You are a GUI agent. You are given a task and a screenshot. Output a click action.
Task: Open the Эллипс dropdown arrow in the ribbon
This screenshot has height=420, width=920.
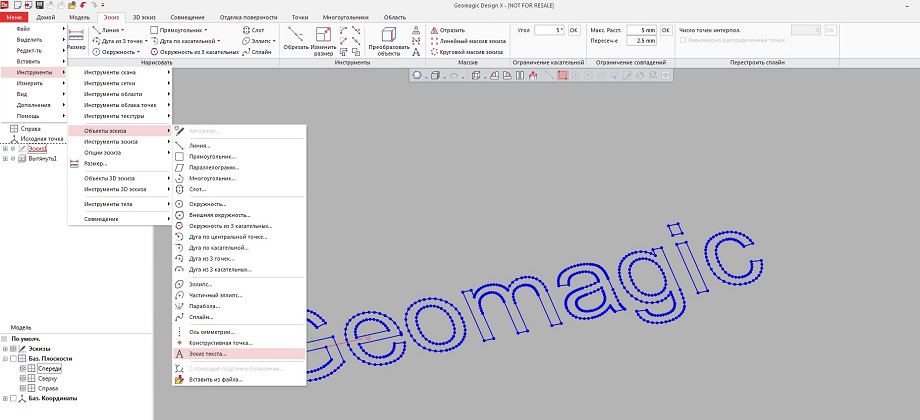point(274,41)
